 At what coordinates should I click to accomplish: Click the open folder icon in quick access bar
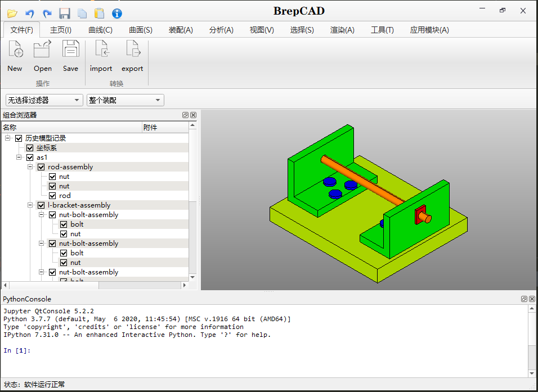click(12, 13)
